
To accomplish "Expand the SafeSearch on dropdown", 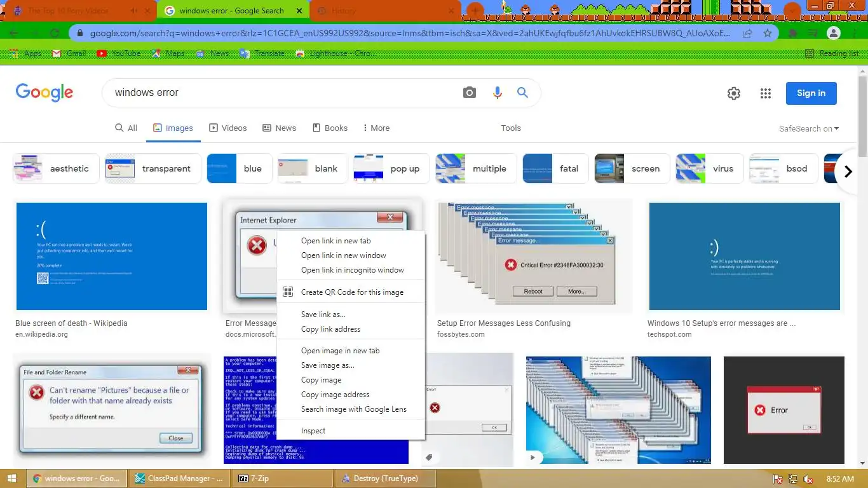I will (809, 128).
